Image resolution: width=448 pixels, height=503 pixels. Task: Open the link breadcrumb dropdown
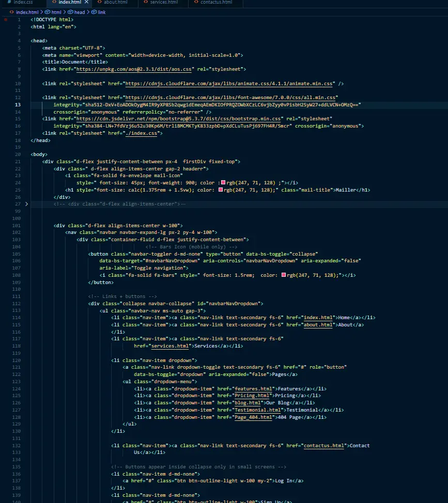101,12
